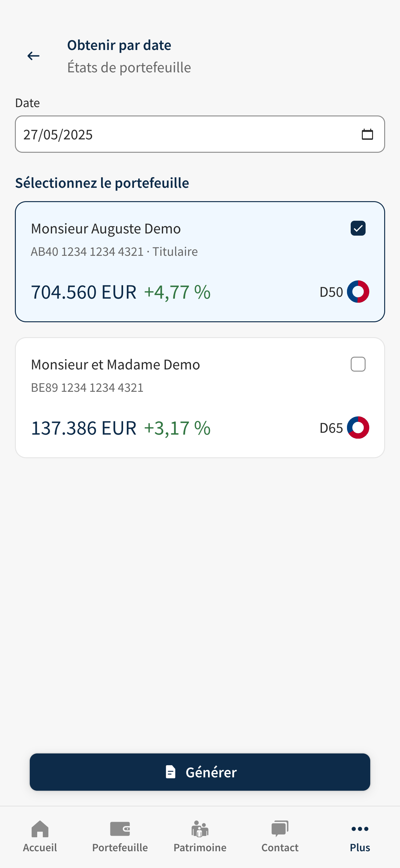400x868 pixels.
Task: Click the Générer button
Action: pos(200,772)
